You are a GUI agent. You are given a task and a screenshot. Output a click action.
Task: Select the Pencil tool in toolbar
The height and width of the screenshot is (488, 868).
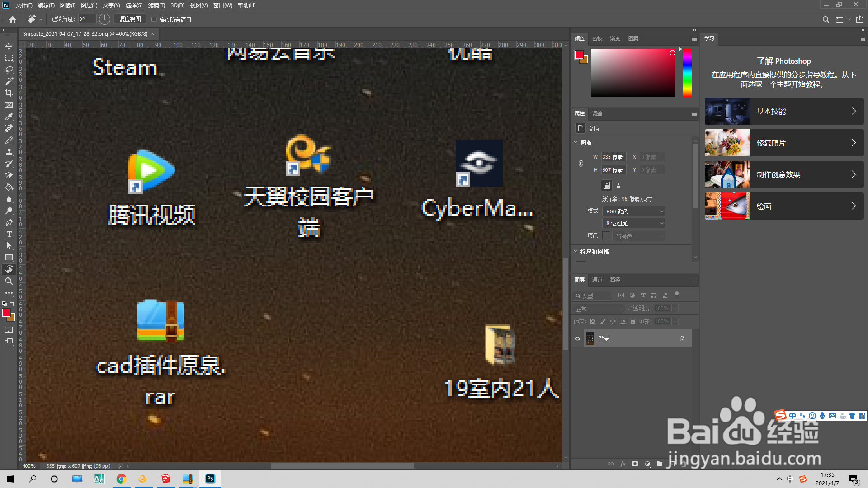point(9,140)
